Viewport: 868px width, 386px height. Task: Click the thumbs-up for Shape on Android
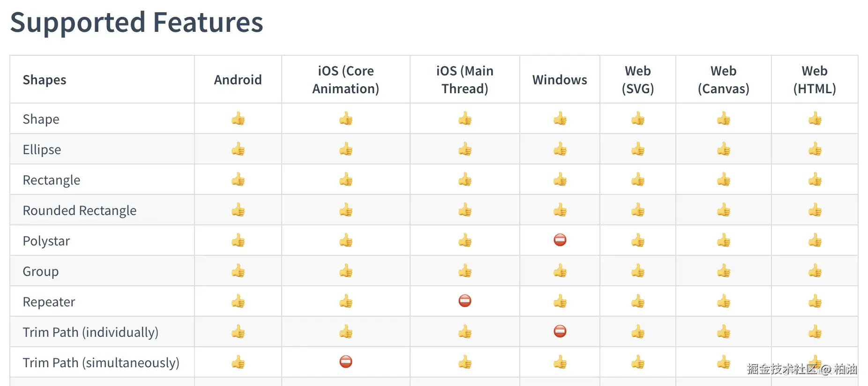click(x=238, y=119)
